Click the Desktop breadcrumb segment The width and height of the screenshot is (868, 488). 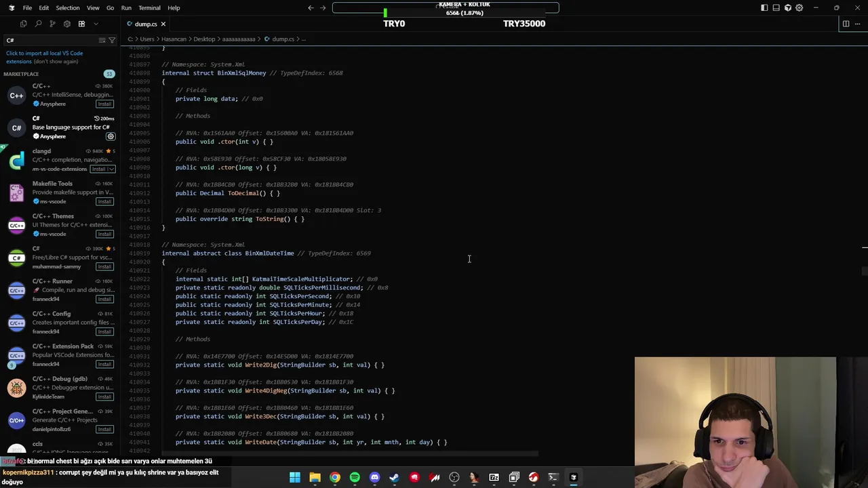[204, 39]
